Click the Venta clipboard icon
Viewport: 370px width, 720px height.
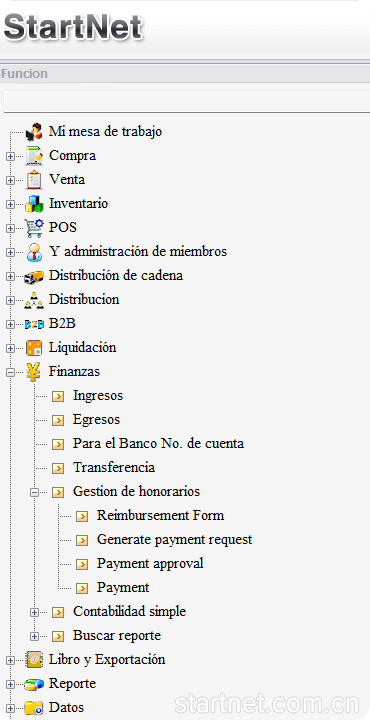coord(34,180)
